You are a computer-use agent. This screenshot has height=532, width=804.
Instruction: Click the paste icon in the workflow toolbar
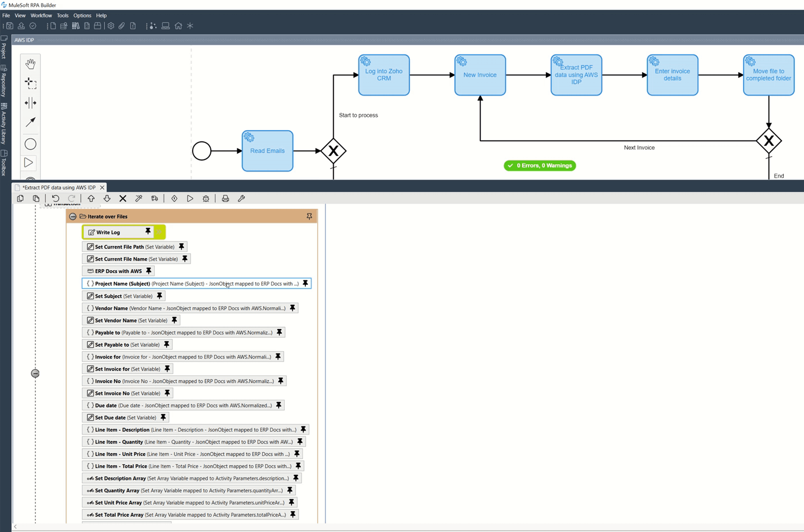point(36,199)
